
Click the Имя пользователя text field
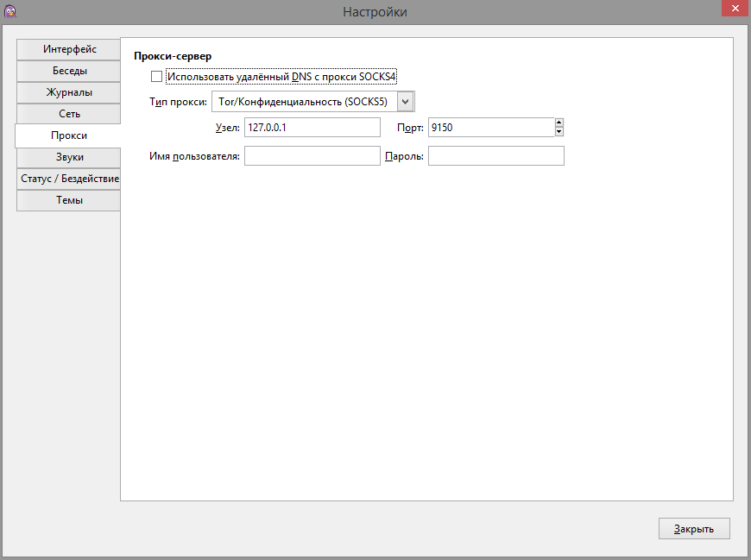[312, 156]
